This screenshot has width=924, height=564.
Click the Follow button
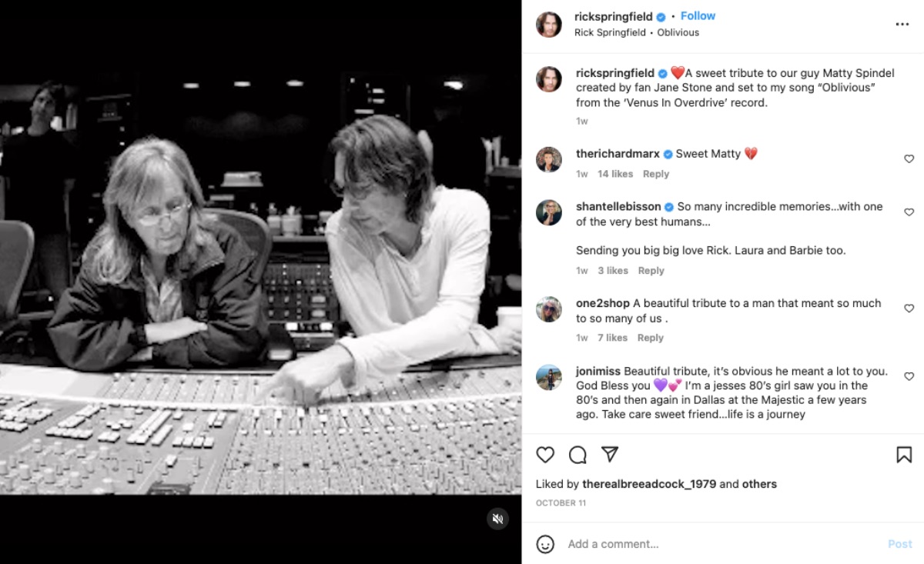click(698, 15)
